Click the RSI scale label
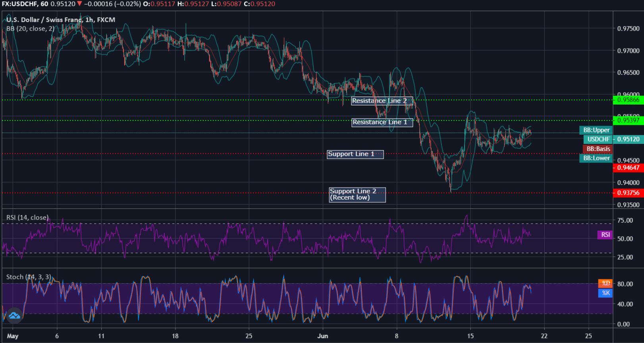Screen dimensions: 644x343 pyautogui.click(x=605, y=235)
